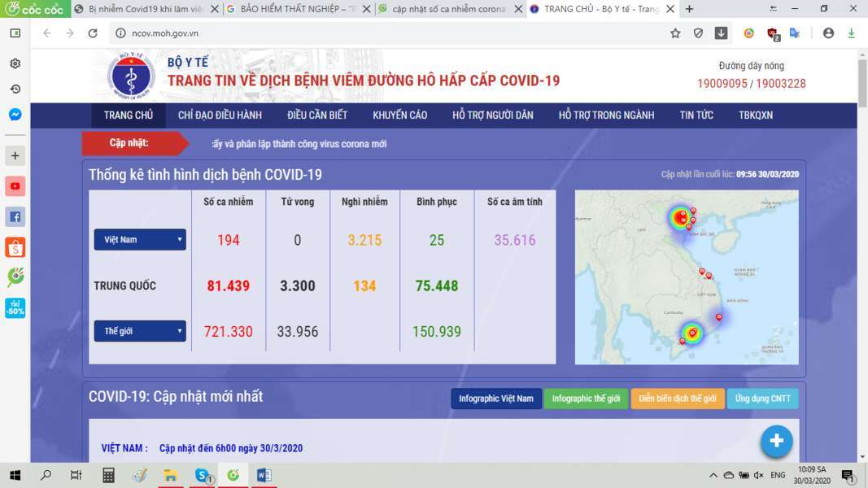Image resolution: width=868 pixels, height=488 pixels.
Task: Click the Vietnam COVID-19 heat map
Action: tap(686, 277)
